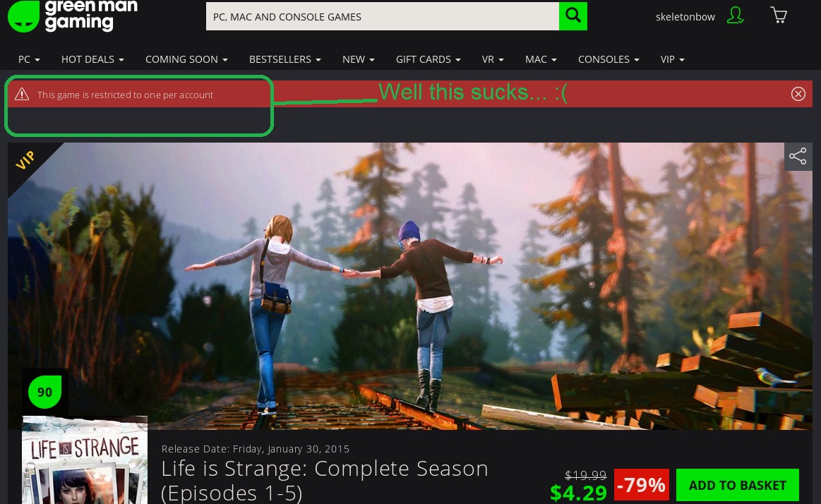Expand the New dropdown menu
This screenshot has height=504, width=821.
click(x=359, y=60)
